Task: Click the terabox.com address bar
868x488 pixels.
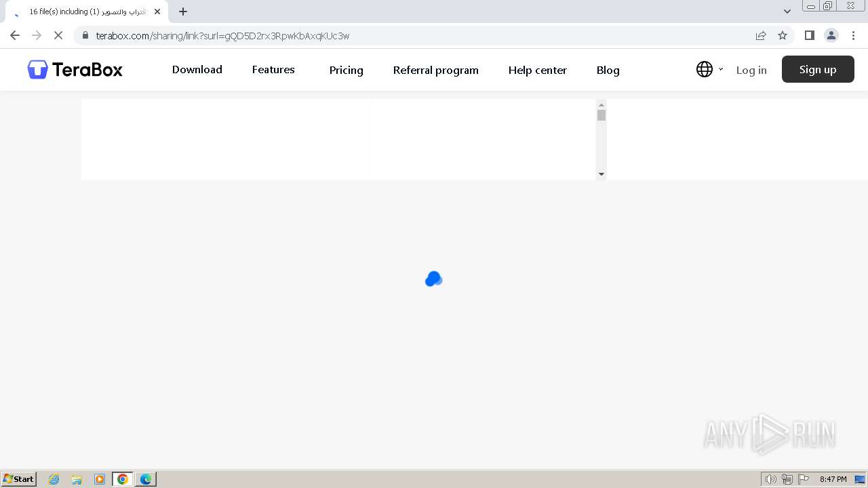Action: [x=414, y=36]
